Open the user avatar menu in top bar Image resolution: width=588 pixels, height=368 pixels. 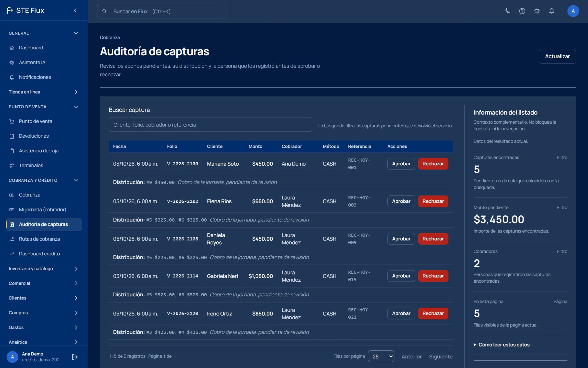pos(573,11)
